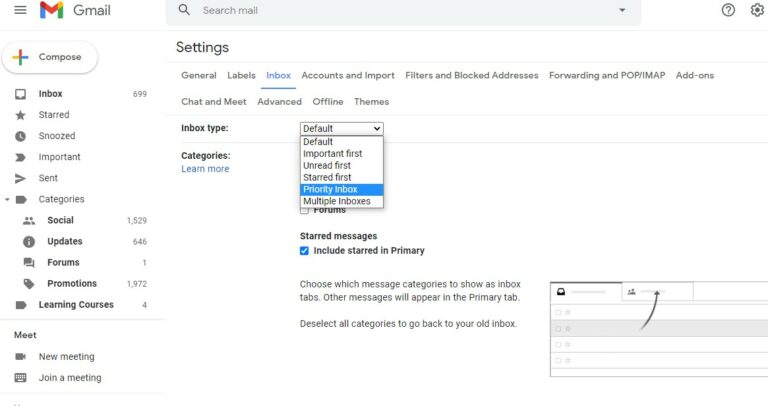Open the main menu hamburger icon
768x406 pixels.
pos(20,10)
